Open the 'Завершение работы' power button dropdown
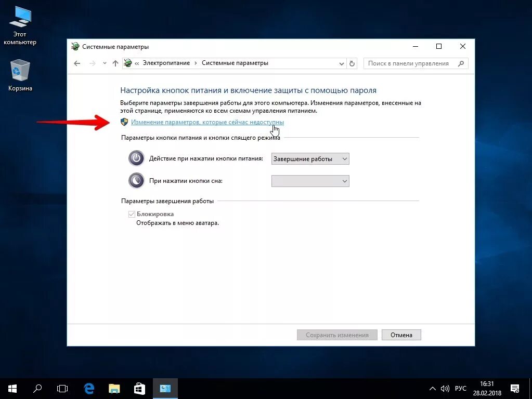This screenshot has width=532, height=399. point(310,158)
